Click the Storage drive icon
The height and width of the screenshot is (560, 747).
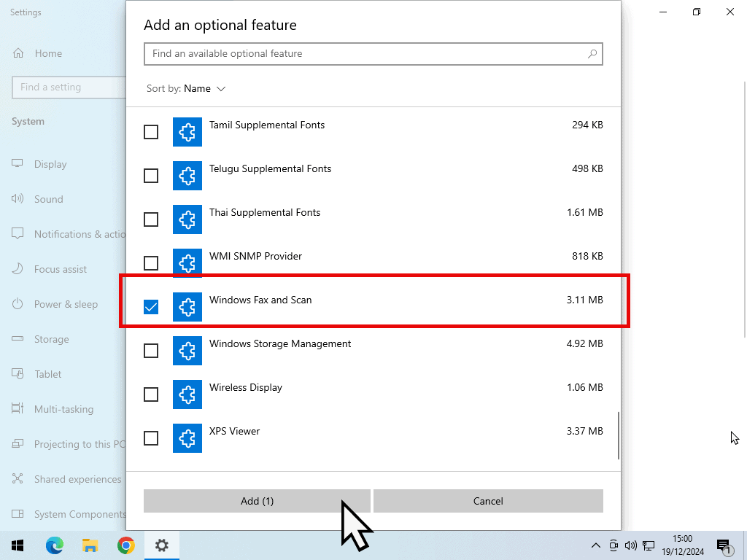(18, 338)
